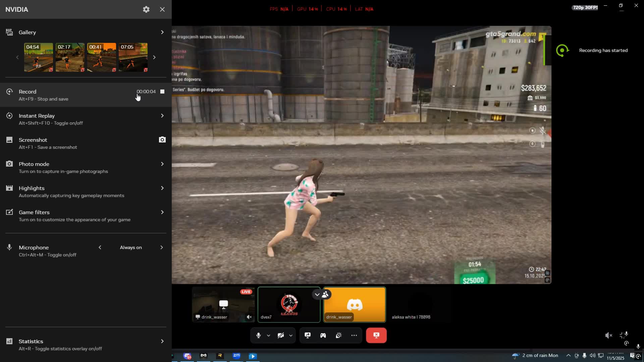Select the 04:54 gallery video thumbnail

(38, 57)
